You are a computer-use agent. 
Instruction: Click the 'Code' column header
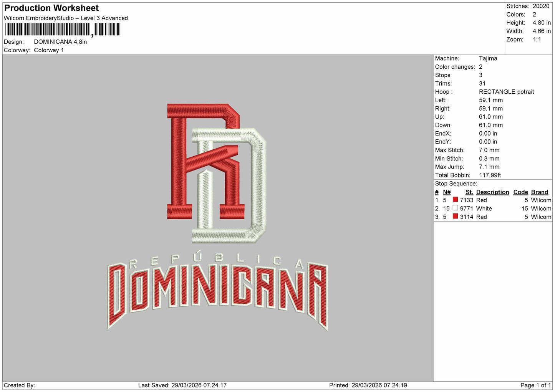(521, 192)
